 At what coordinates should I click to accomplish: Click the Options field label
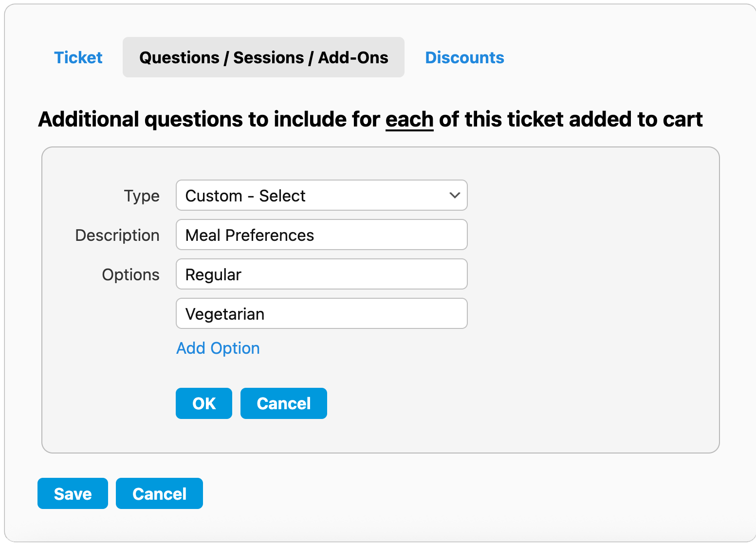click(130, 275)
